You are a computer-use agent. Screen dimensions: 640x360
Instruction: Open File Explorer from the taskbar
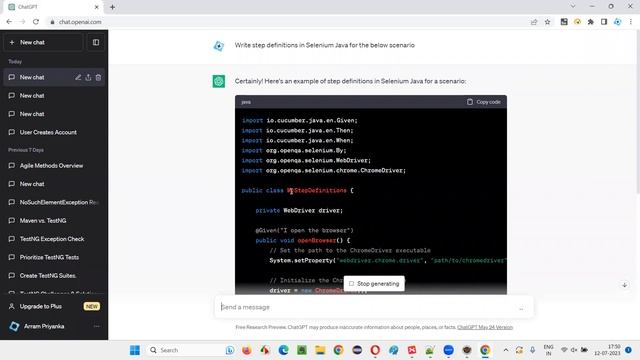point(320,350)
